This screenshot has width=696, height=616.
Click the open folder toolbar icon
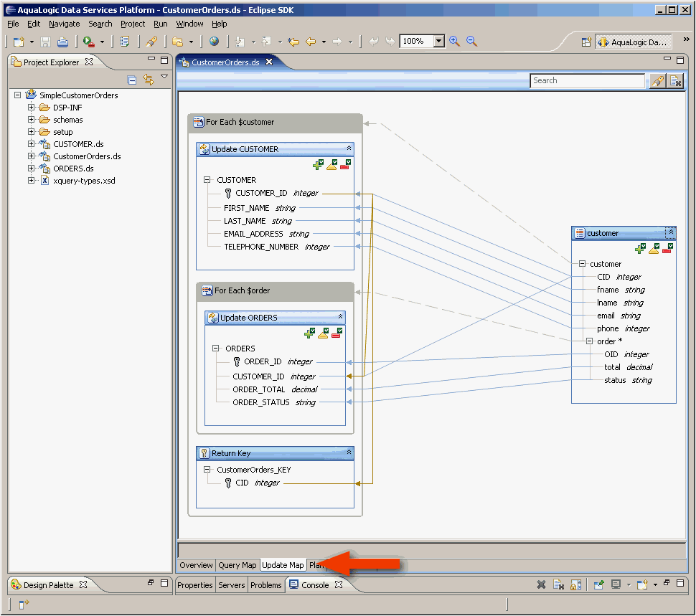coord(178,42)
